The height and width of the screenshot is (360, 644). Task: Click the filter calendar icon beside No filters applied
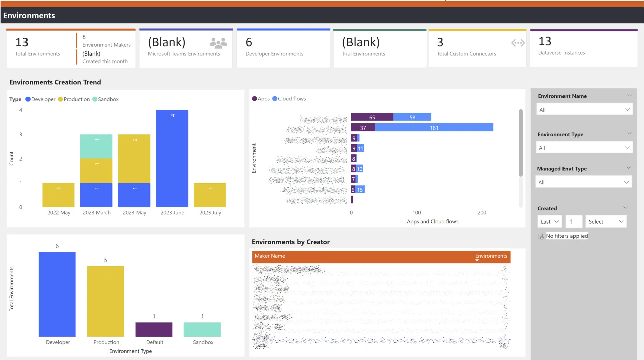(540, 236)
